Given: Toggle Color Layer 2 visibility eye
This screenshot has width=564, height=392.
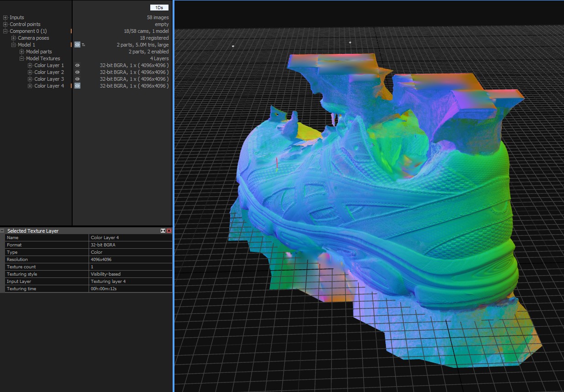Looking at the screenshot, I should tap(78, 72).
